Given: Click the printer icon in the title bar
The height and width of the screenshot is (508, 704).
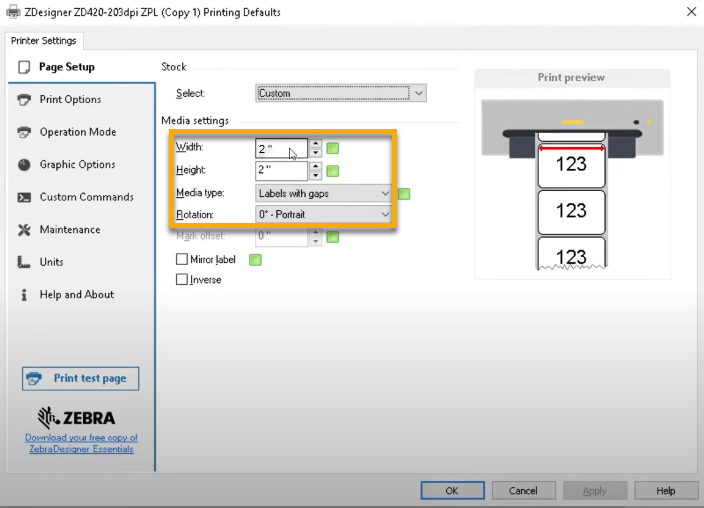Looking at the screenshot, I should click(13, 12).
